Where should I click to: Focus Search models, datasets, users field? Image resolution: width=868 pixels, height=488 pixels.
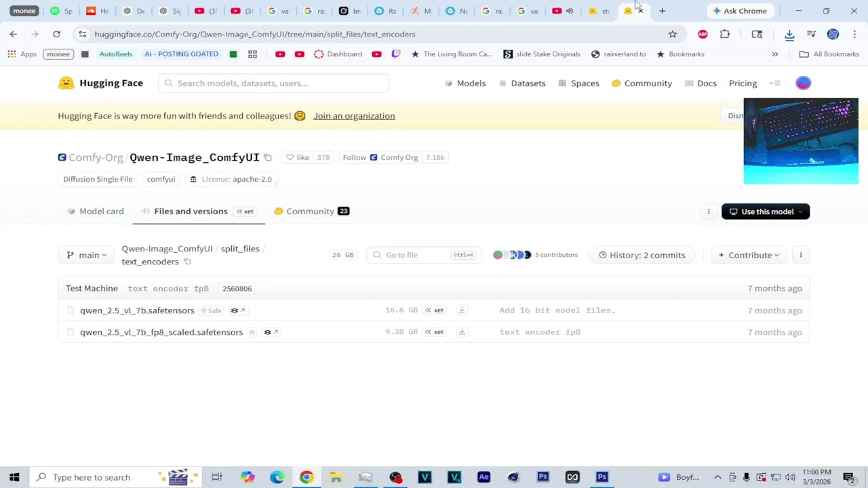tap(274, 83)
